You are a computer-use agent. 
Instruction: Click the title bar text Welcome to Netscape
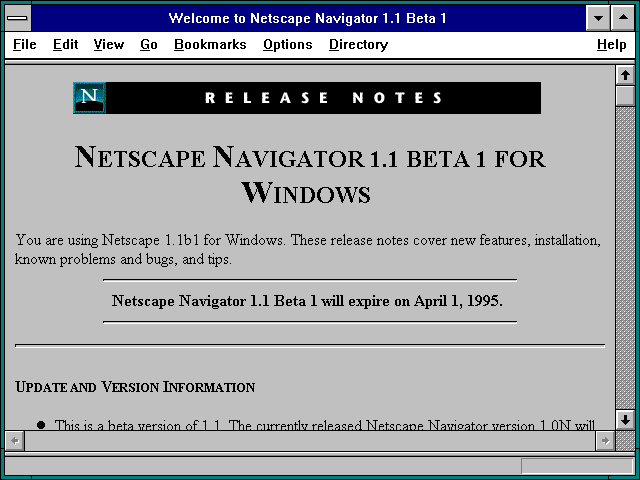(x=307, y=18)
